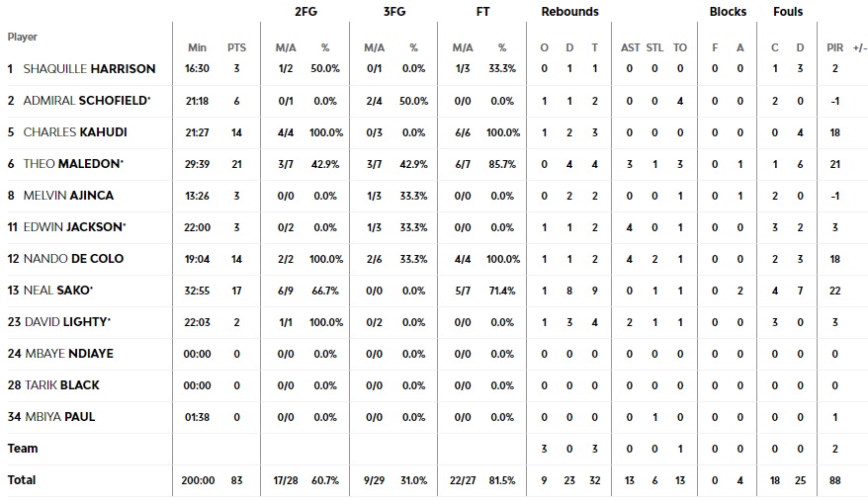Viewport: 868px width, 503px height.
Task: Select the Rebounds group header
Action: click(x=569, y=12)
